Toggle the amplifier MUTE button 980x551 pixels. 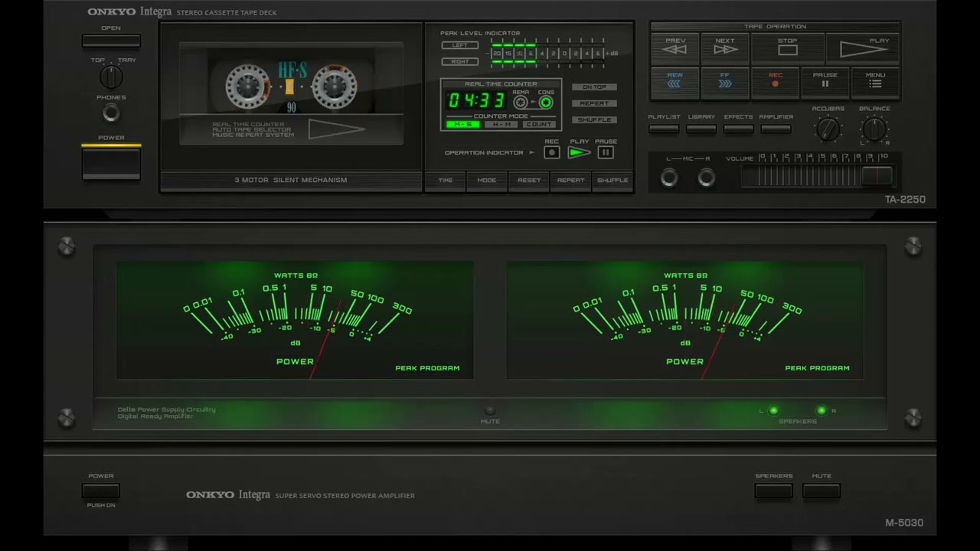(822, 491)
